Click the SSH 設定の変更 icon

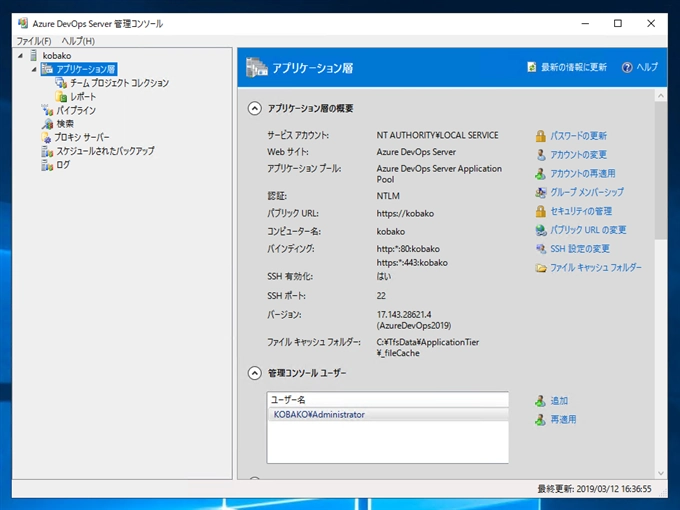pos(541,249)
